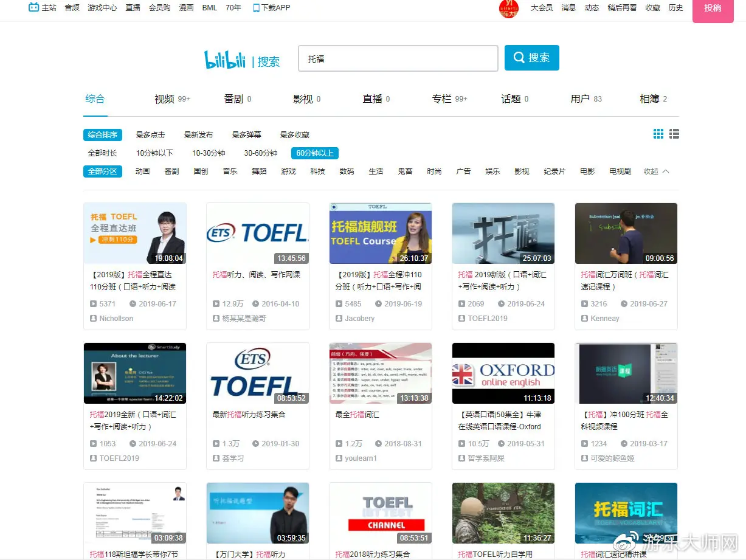Open ETS TOEFL 13:45:56 video thumbnail
The height and width of the screenshot is (560, 746).
pyautogui.click(x=258, y=233)
